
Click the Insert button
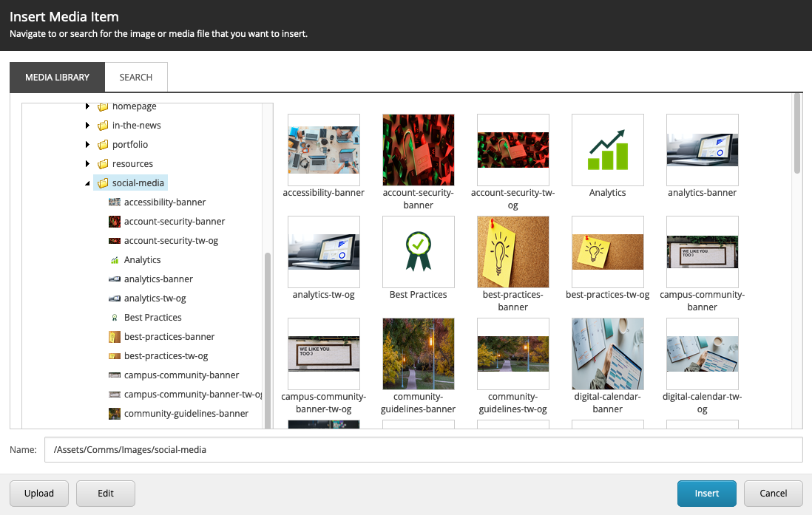pyautogui.click(x=706, y=493)
